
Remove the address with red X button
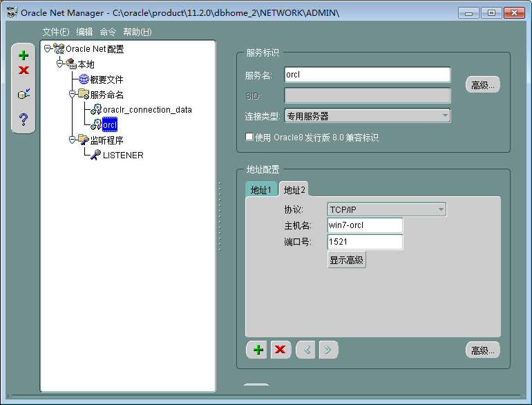[281, 350]
